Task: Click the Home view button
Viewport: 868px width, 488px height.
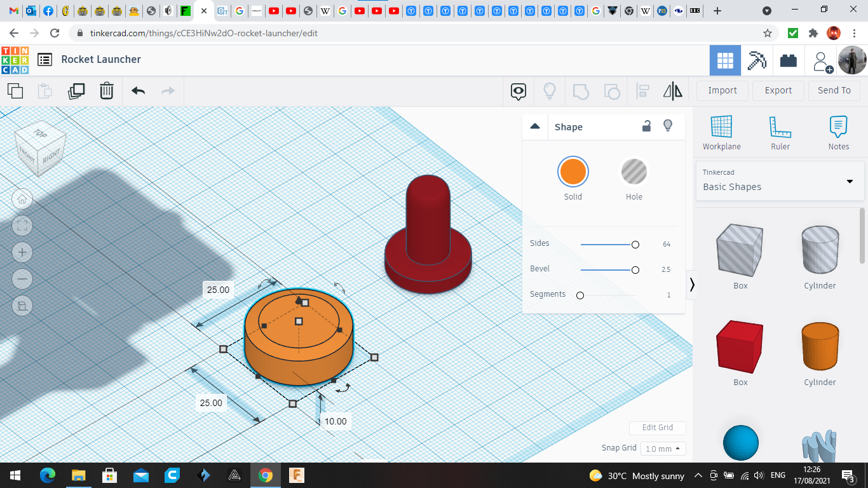Action: (x=22, y=200)
